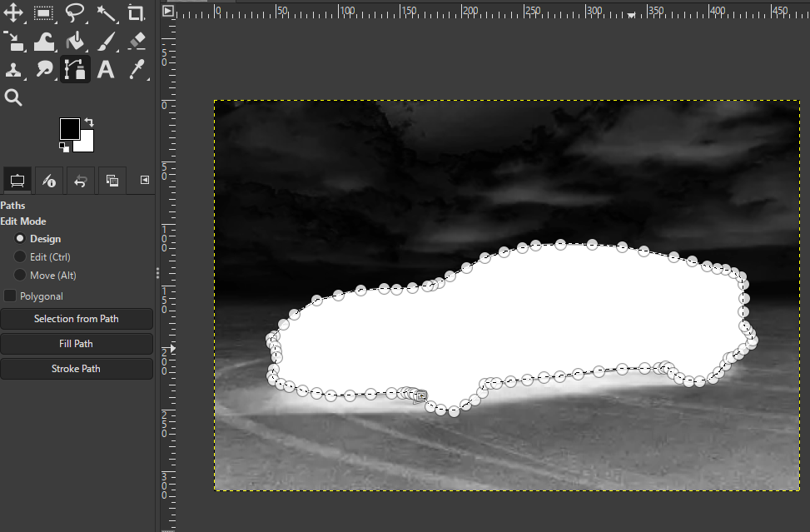Swap foreground and background colors arrow
This screenshot has width=810, height=532.
point(89,122)
